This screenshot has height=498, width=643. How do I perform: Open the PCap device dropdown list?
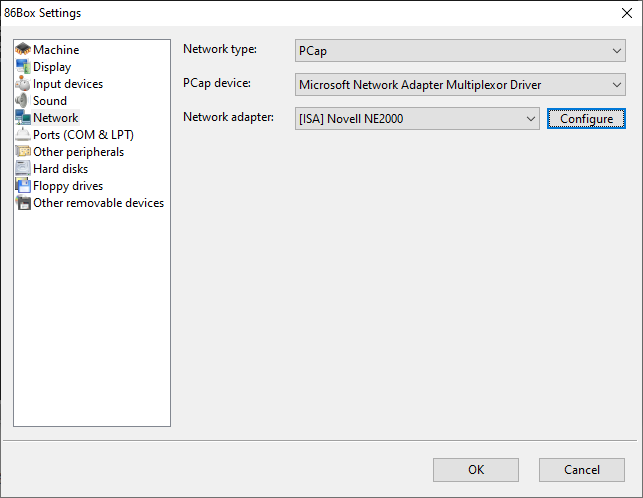(x=460, y=85)
